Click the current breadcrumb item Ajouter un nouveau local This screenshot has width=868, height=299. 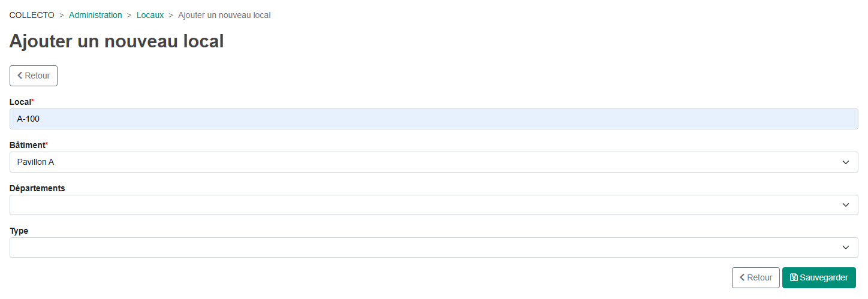[x=224, y=15]
